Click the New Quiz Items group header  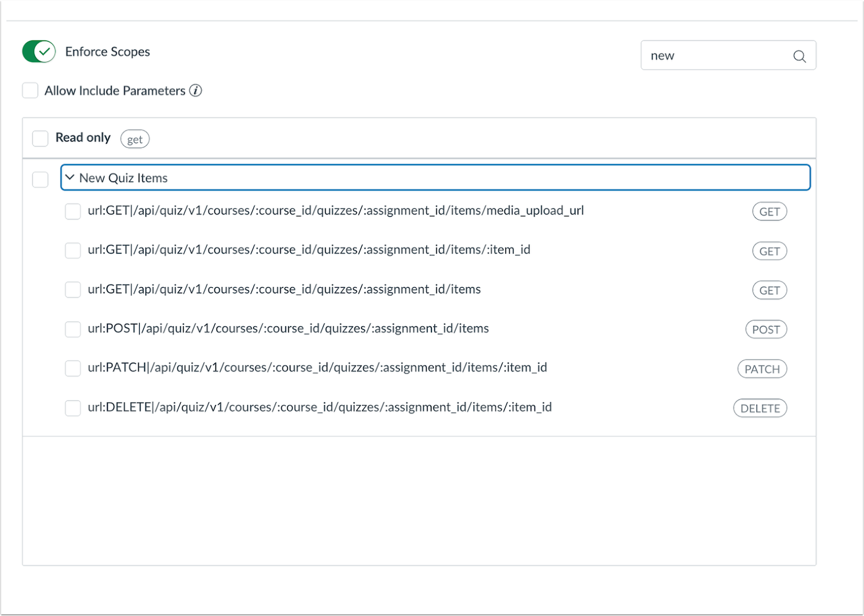point(435,178)
